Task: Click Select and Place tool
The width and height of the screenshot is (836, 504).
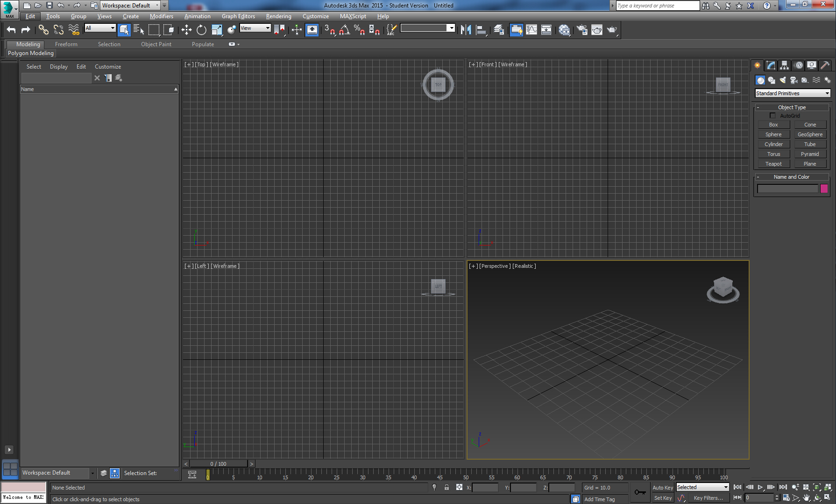Action: tap(232, 30)
